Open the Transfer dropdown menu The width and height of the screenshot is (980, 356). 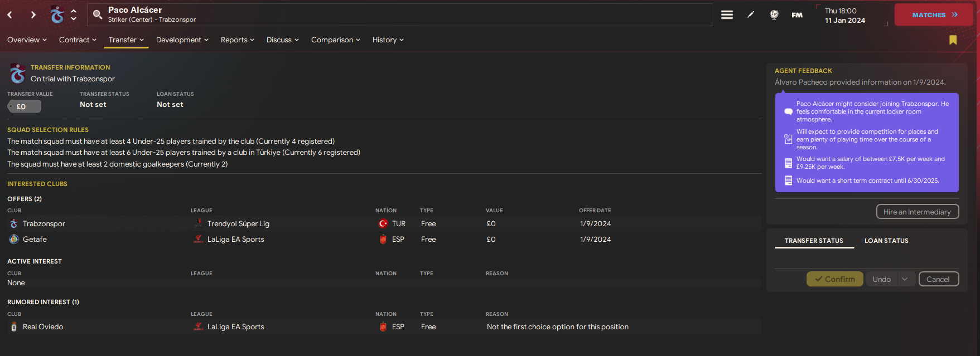pyautogui.click(x=126, y=40)
